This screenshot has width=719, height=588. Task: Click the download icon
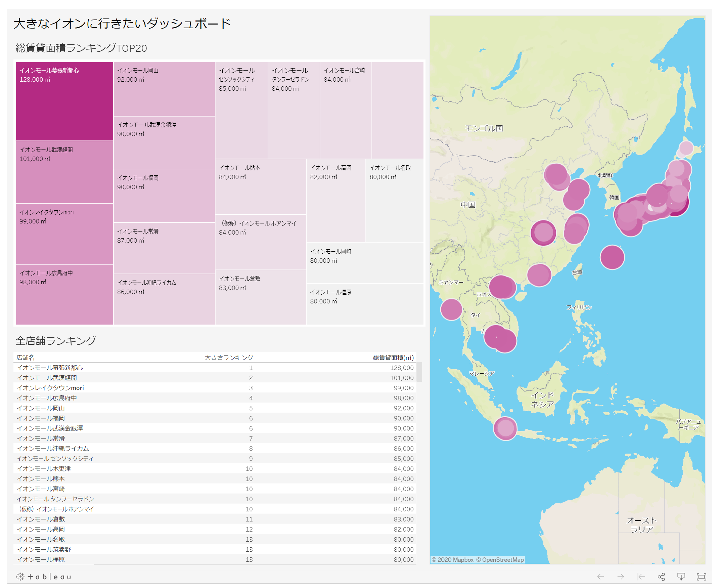tap(681, 577)
